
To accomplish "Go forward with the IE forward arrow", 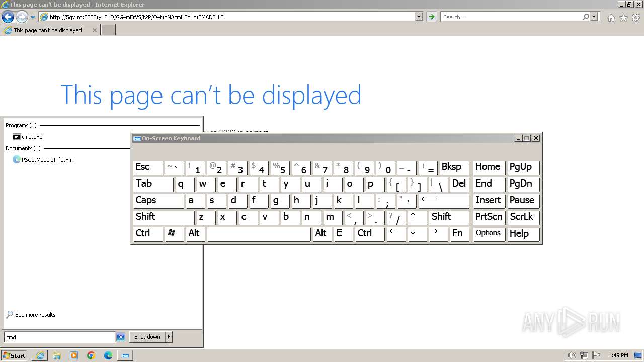I will tap(22, 17).
